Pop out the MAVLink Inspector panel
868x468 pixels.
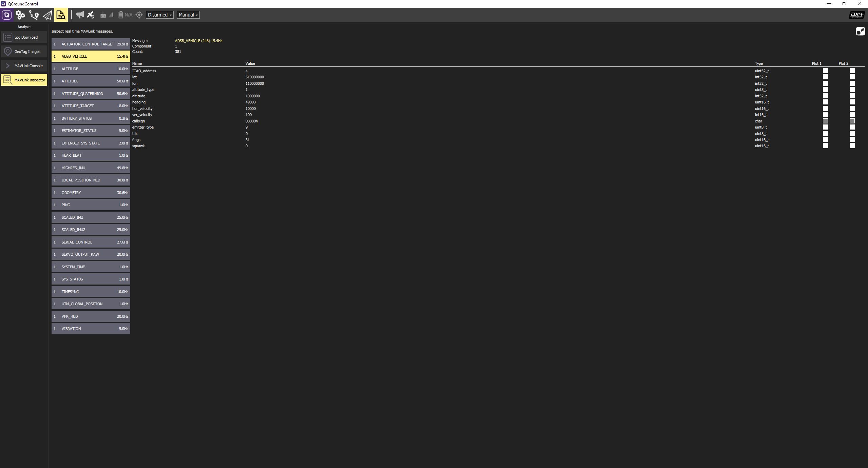tap(861, 31)
